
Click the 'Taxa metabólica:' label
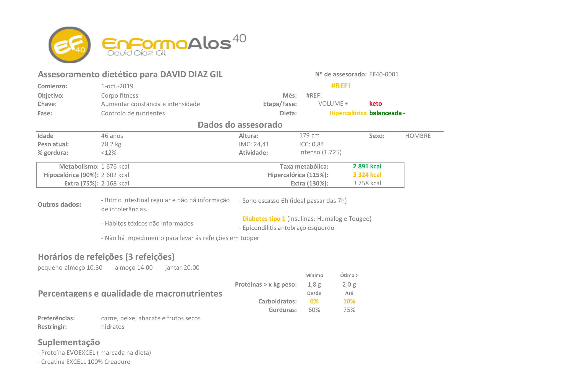tap(304, 166)
